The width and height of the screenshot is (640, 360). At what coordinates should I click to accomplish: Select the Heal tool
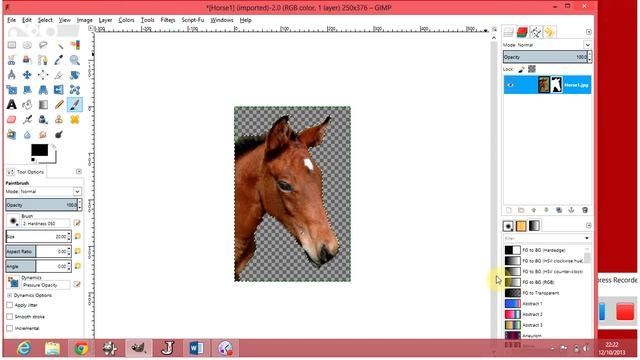(75, 120)
